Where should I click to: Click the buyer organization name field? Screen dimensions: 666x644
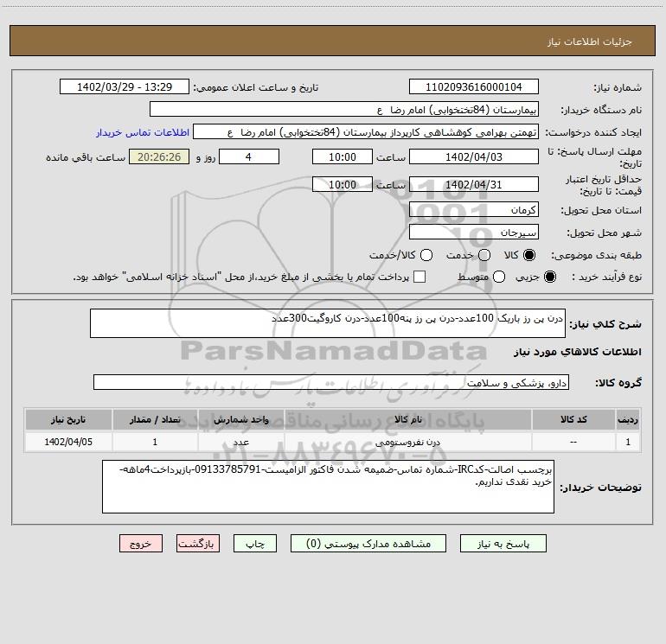click(x=344, y=109)
